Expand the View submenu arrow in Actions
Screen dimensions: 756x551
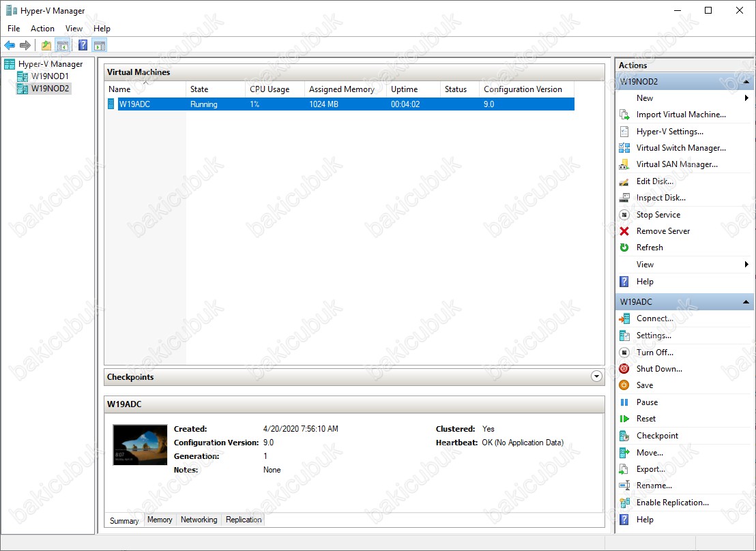746,264
